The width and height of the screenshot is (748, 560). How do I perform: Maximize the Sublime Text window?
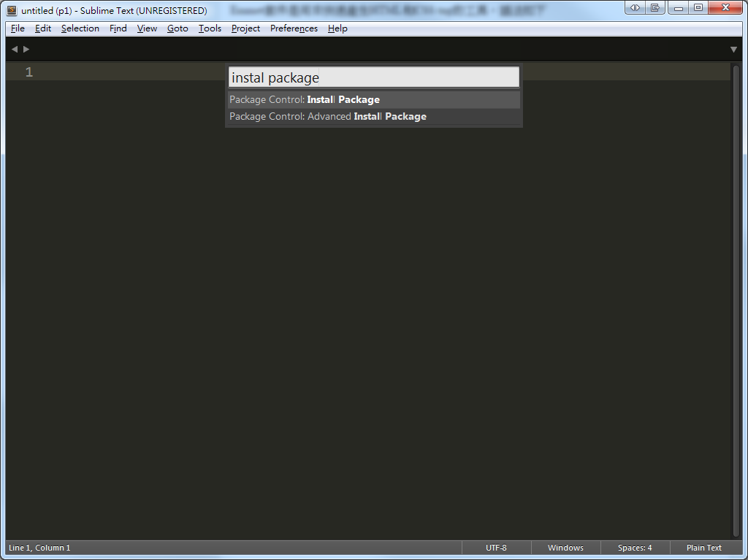tap(698, 7)
